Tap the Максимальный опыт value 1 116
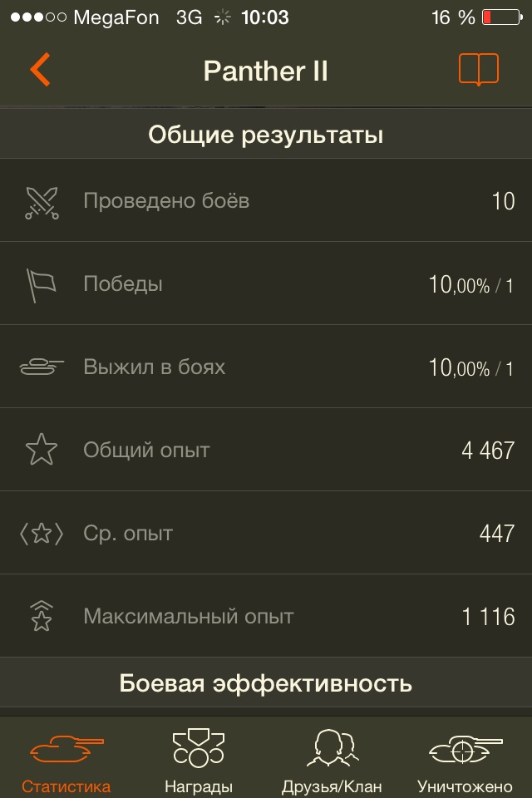 click(488, 617)
